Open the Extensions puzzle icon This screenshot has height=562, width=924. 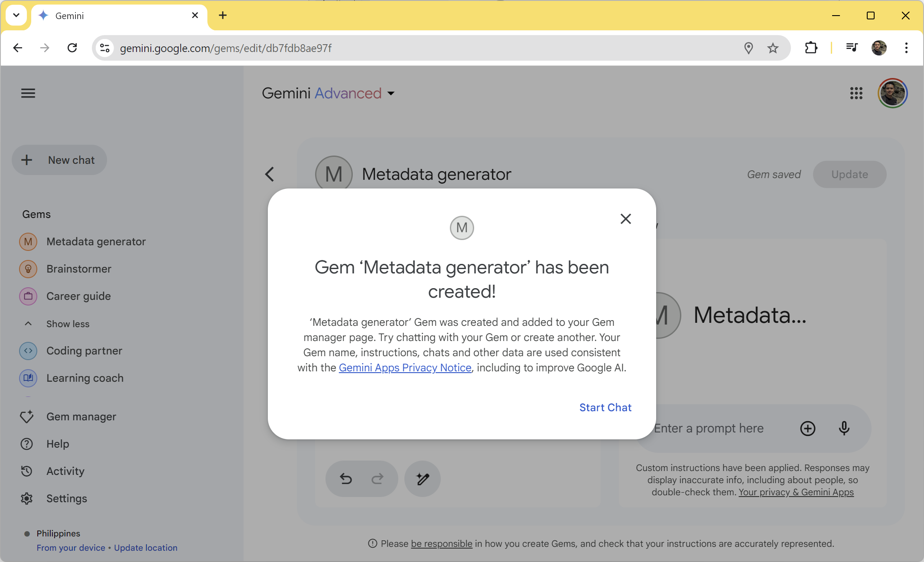tap(811, 48)
